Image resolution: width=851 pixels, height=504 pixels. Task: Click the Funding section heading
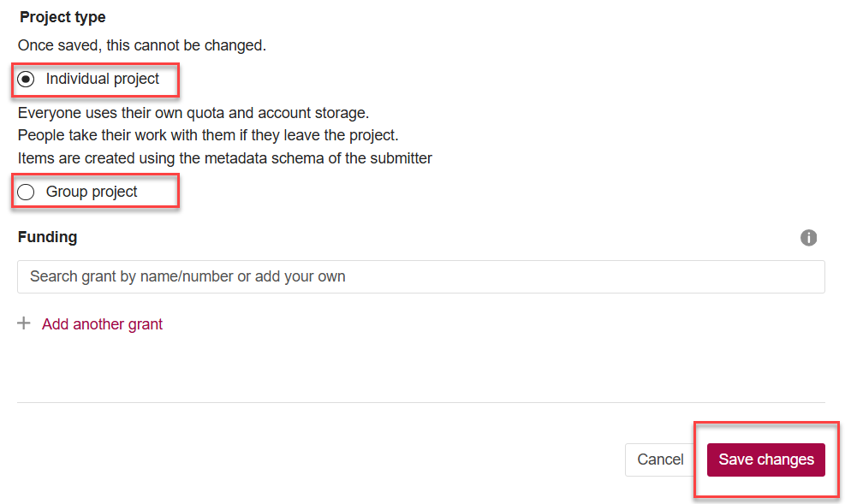click(47, 237)
